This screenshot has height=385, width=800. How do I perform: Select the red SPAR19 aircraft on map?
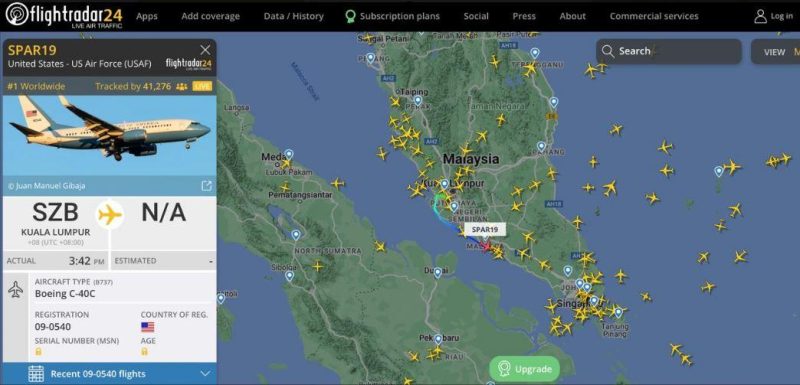click(485, 247)
